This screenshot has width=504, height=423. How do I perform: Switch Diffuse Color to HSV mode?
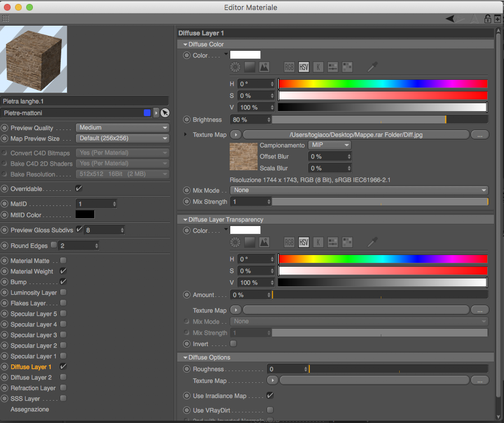304,67
